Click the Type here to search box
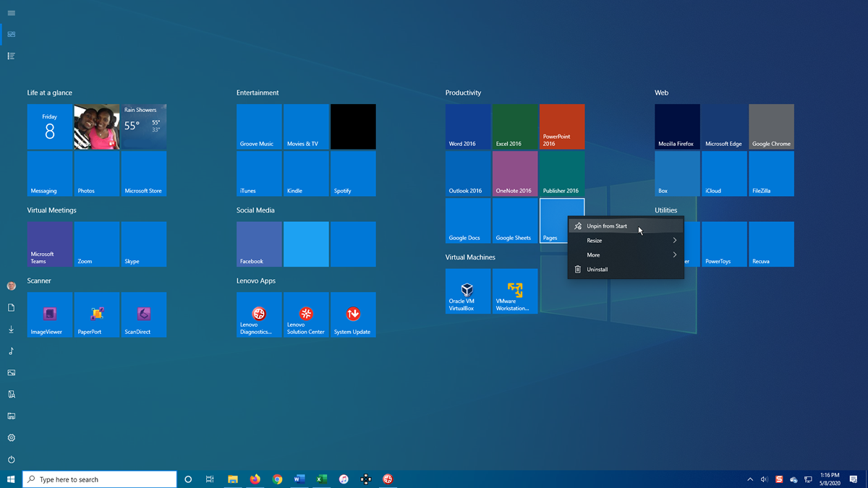The height and width of the screenshot is (488, 868). (x=100, y=479)
